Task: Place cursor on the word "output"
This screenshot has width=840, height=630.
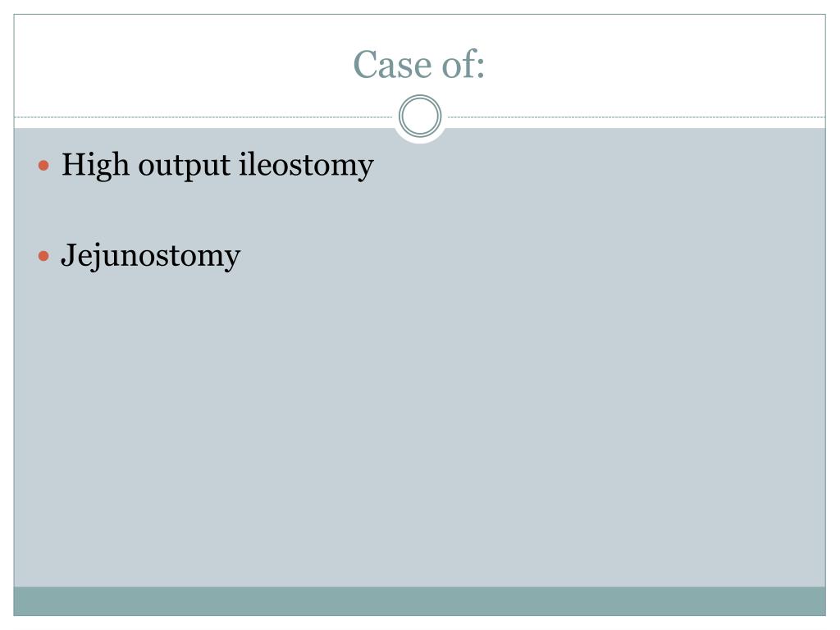Action: click(185, 166)
